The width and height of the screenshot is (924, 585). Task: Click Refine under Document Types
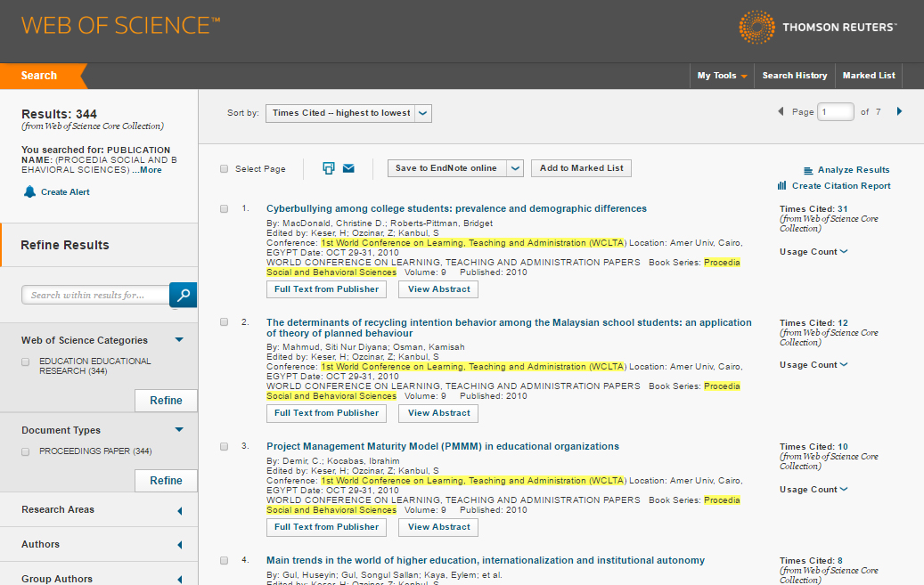[x=166, y=481]
